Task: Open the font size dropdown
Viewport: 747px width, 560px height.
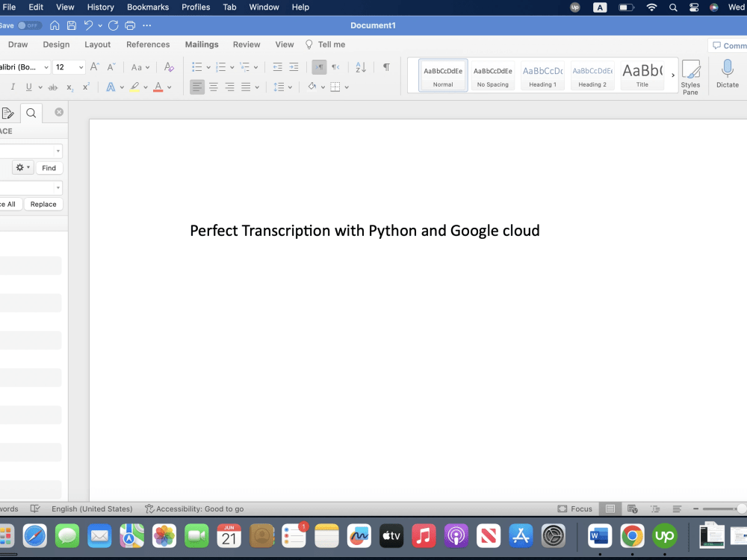Action: [x=81, y=67]
